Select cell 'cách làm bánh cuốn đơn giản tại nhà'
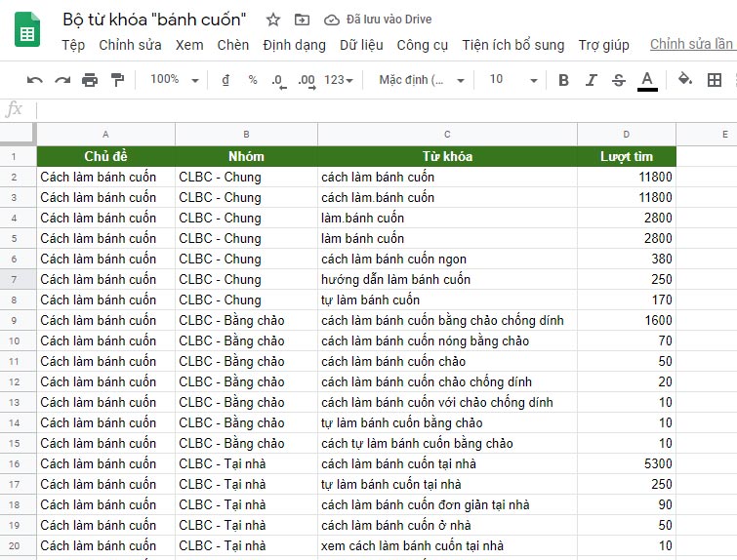 [x=447, y=504]
